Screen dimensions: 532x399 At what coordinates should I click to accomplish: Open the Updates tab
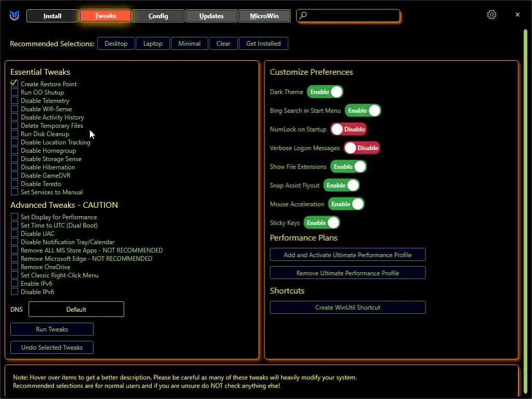tap(211, 16)
